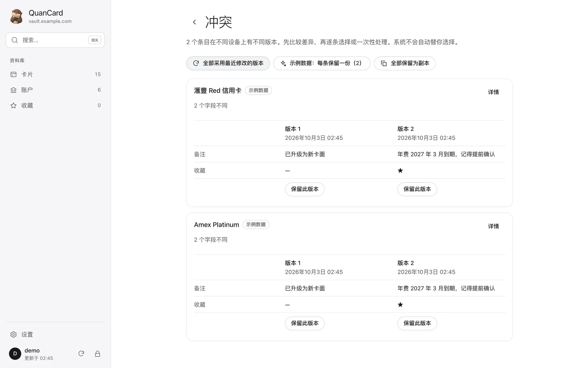This screenshot has height=368, width=588.
Task: Focus the 搜索 search field
Action: (55, 40)
